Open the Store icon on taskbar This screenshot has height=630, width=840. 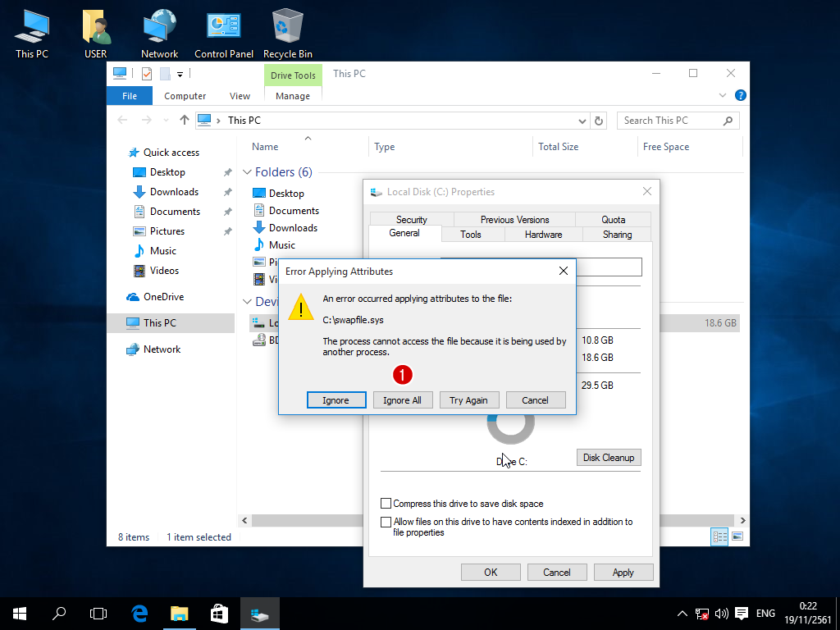tap(219, 613)
